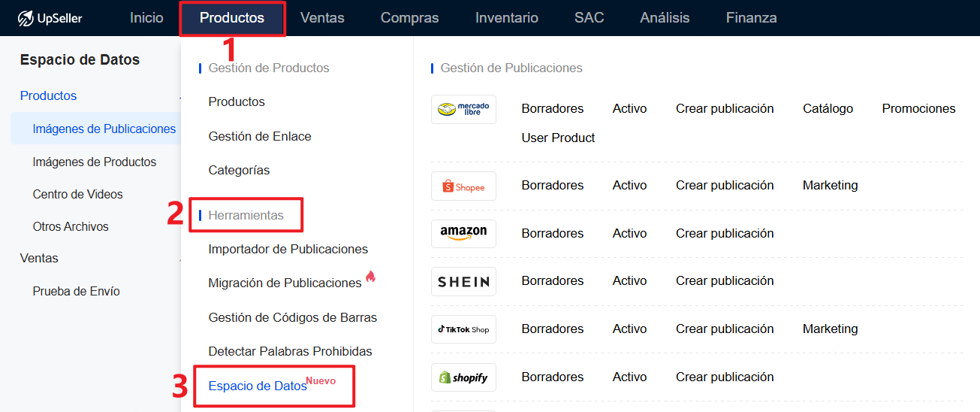Click Shopee Crear publicación
Image resolution: width=980 pixels, height=412 pixels.
(725, 185)
